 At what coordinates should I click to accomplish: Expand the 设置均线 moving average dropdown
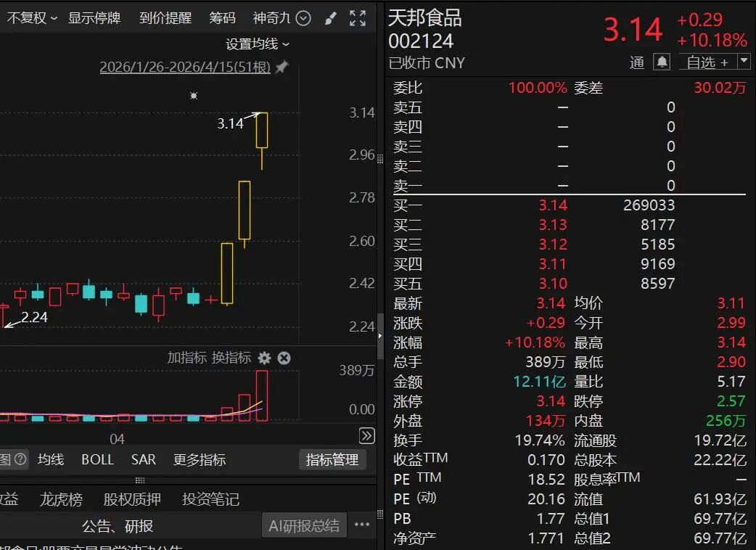(258, 44)
